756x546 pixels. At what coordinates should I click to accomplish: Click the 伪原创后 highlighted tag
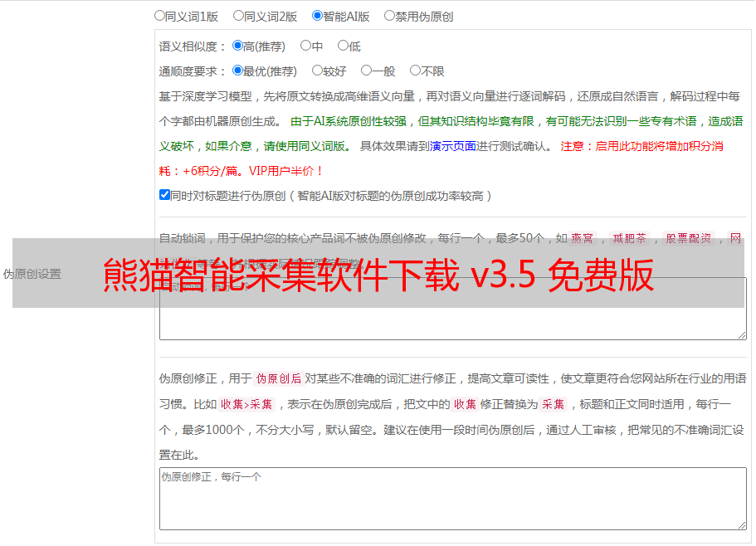279,378
